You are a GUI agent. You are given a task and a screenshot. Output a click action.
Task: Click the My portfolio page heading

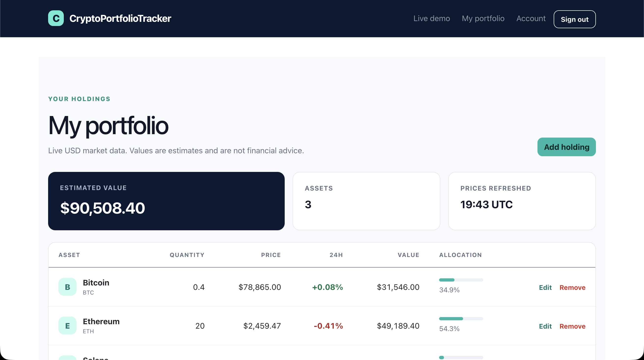pyautogui.click(x=108, y=126)
